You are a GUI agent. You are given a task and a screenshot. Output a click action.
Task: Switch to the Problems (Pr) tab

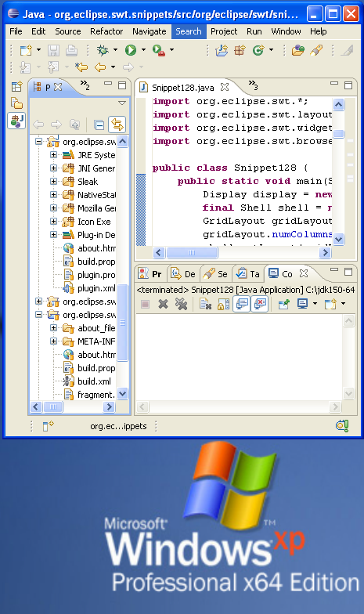[x=150, y=274]
